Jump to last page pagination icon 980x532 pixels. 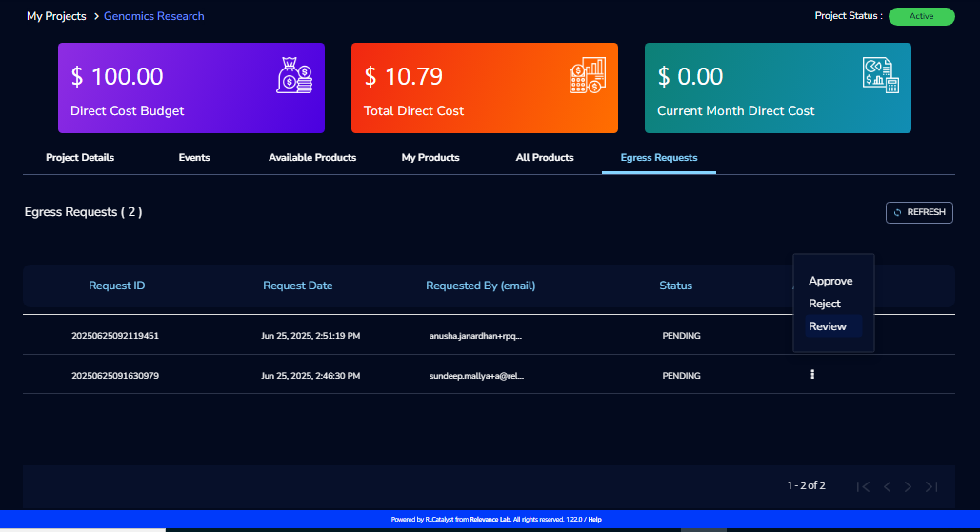pos(931,486)
